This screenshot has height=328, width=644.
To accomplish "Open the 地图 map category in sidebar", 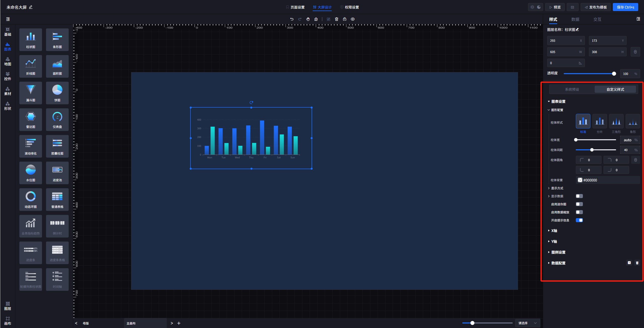I will [8, 61].
